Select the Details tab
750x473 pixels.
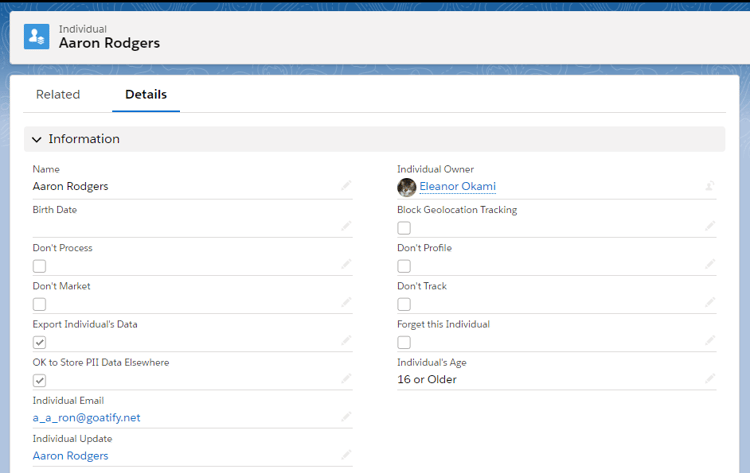tap(146, 94)
